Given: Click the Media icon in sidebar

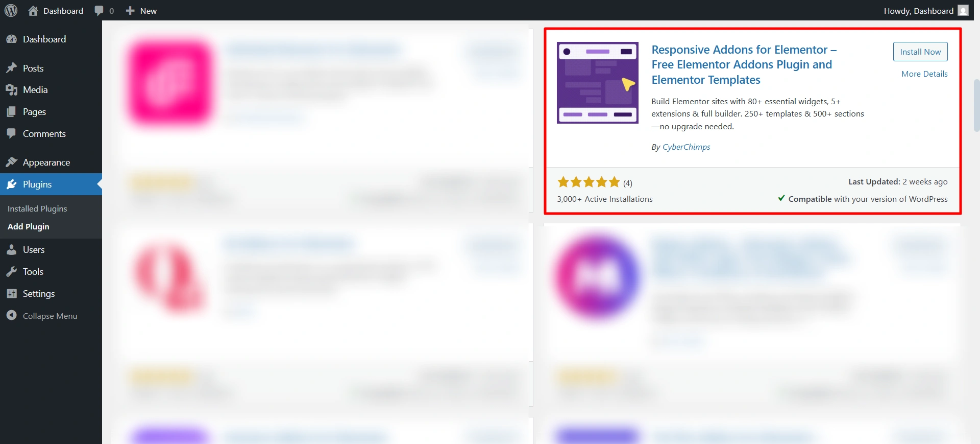Looking at the screenshot, I should [x=11, y=90].
